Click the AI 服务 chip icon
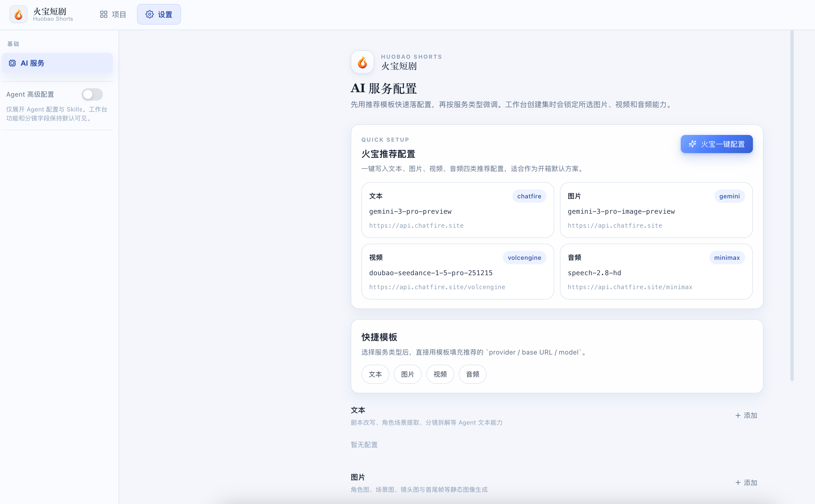 coord(12,63)
